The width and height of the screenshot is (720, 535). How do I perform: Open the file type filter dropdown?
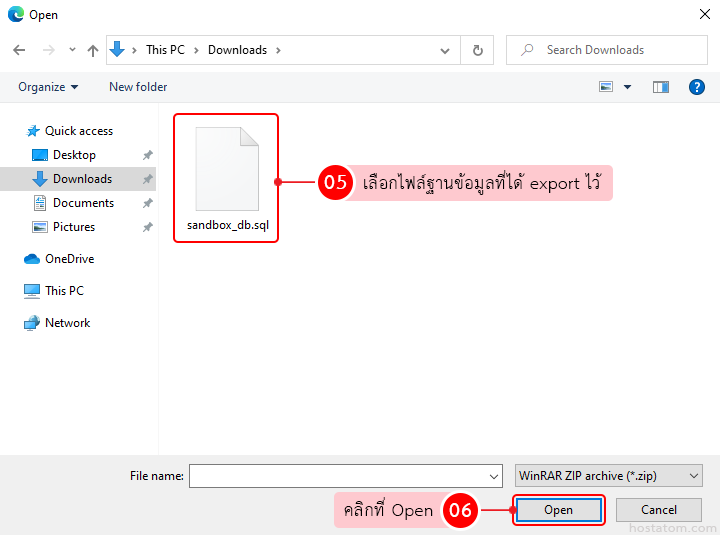click(608, 476)
